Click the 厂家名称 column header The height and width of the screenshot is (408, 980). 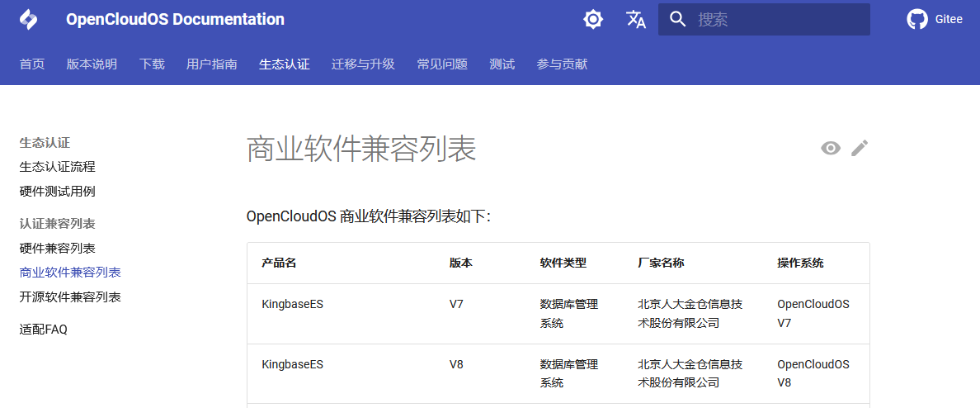661,263
